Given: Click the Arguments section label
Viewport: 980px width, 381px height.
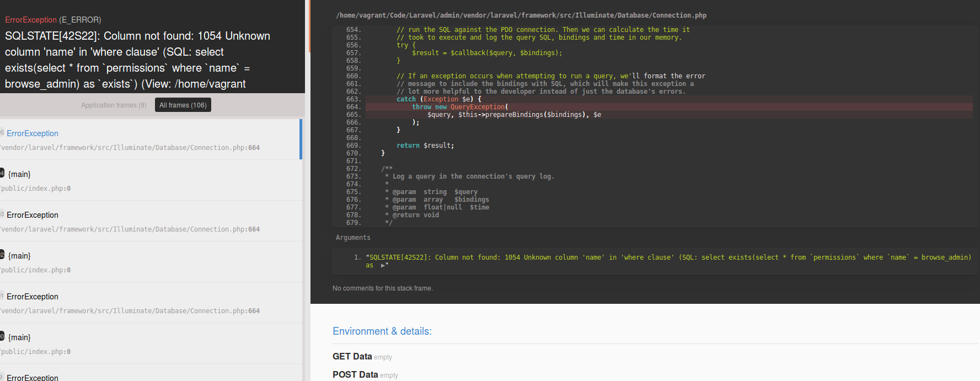Looking at the screenshot, I should point(353,238).
